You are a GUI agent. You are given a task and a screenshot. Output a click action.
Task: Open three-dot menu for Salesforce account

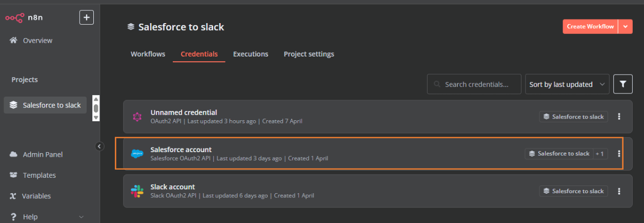pyautogui.click(x=619, y=154)
